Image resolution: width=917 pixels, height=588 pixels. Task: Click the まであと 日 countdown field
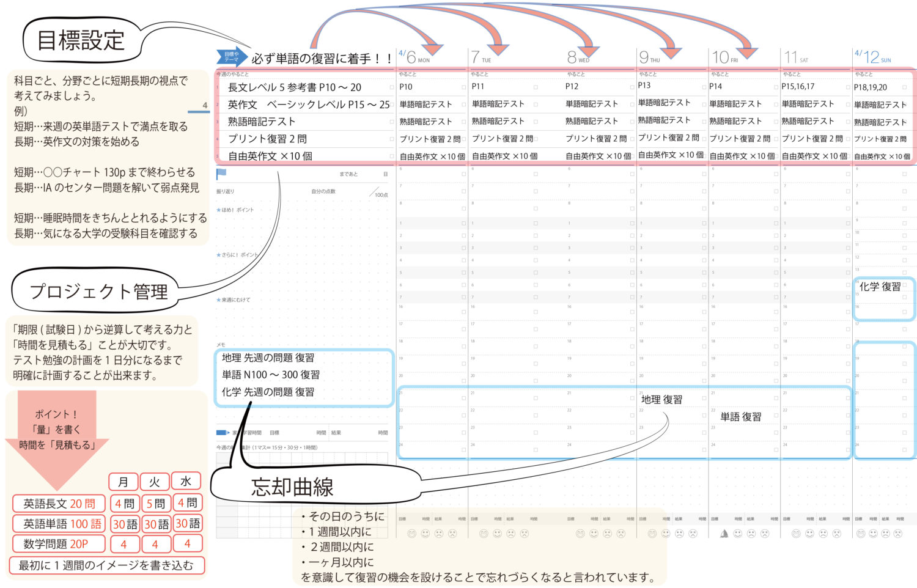click(x=363, y=174)
